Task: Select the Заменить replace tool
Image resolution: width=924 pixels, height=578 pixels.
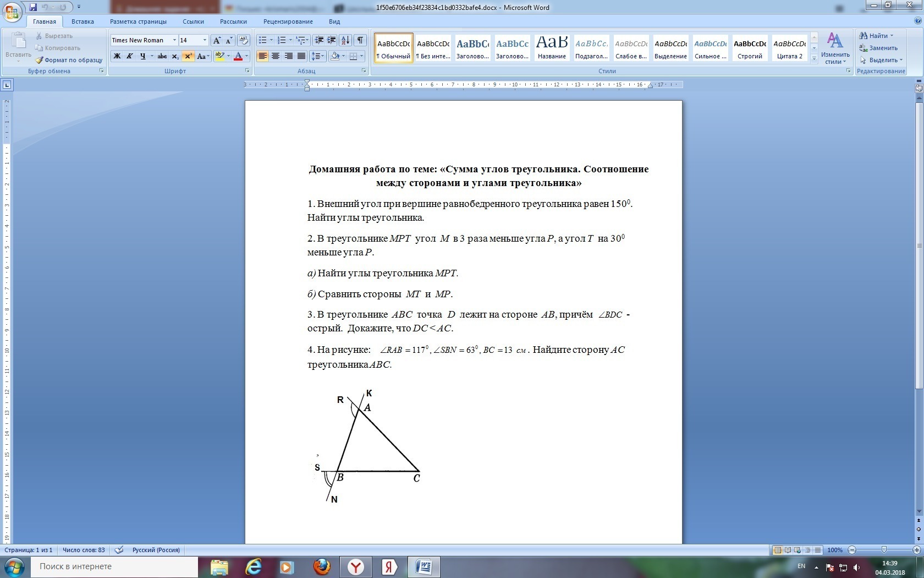Action: 879,48
